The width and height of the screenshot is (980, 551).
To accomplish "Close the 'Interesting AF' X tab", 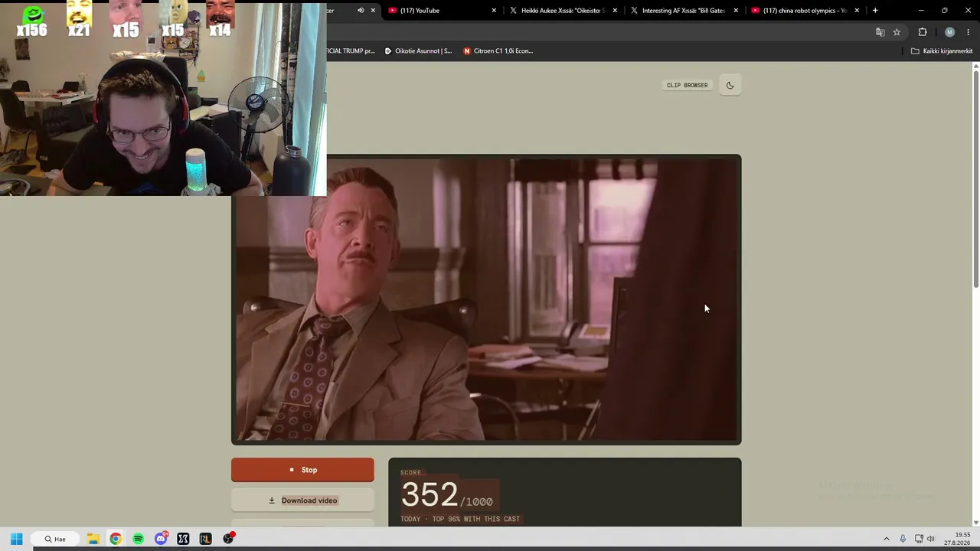I will (x=736, y=11).
